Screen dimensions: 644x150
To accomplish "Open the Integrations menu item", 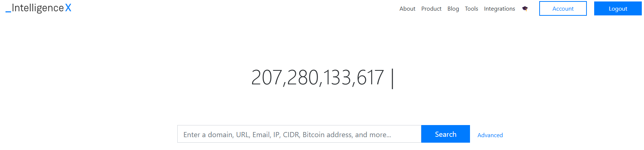I will click(499, 8).
